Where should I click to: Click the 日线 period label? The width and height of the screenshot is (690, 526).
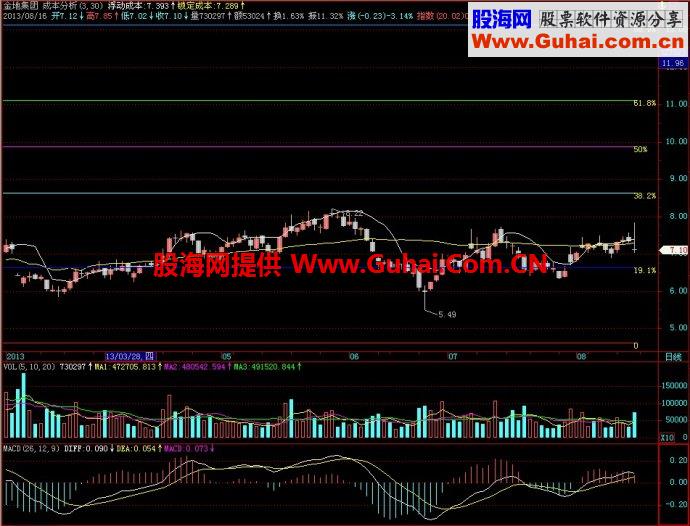tap(673, 357)
